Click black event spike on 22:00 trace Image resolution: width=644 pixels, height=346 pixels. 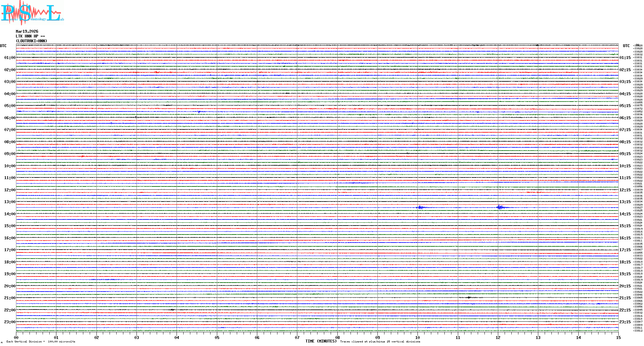[x=172, y=309]
